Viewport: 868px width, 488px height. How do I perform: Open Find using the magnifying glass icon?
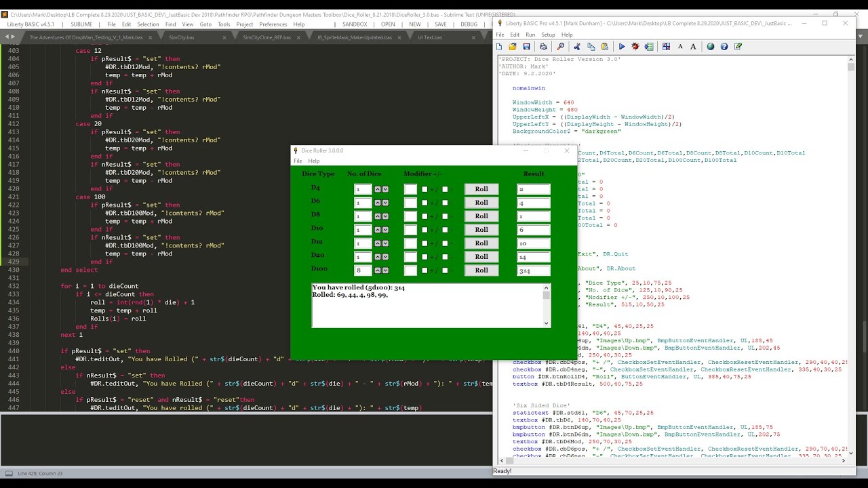(560, 47)
